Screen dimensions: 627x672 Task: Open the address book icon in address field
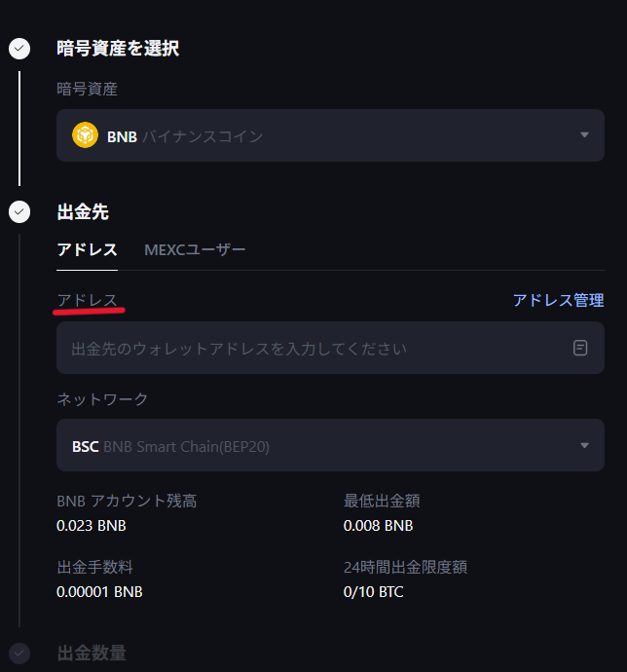click(x=580, y=348)
